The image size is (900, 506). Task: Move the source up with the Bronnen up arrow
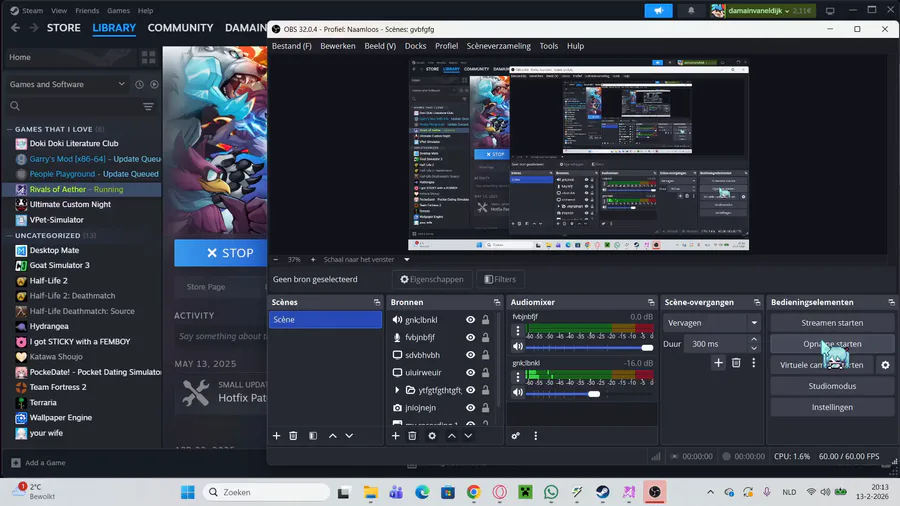[x=452, y=436]
